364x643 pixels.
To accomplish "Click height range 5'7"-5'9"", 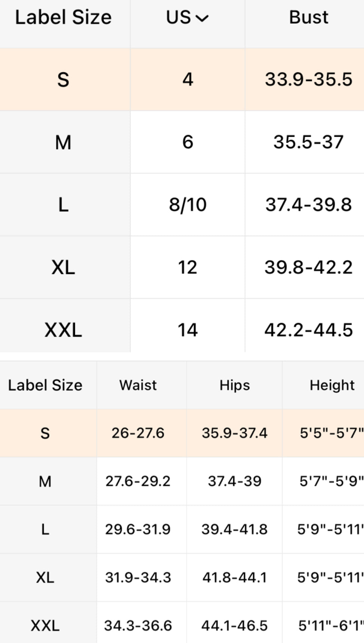I will 331,481.
